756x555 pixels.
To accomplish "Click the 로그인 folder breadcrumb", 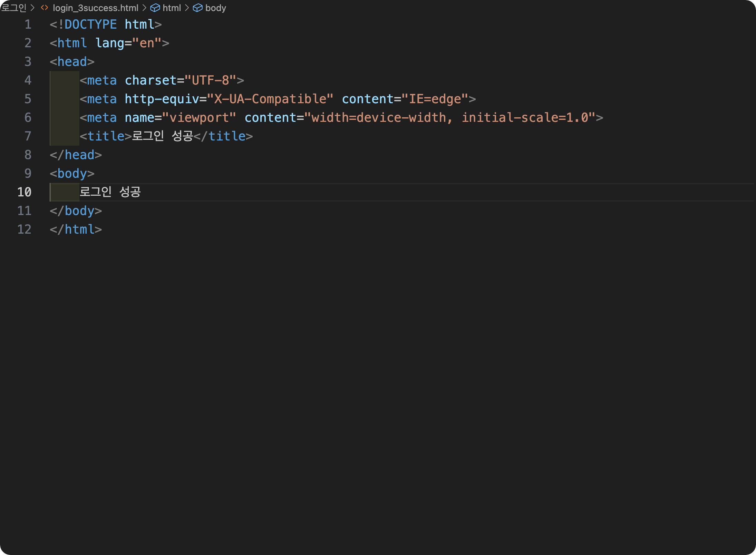I will [14, 8].
